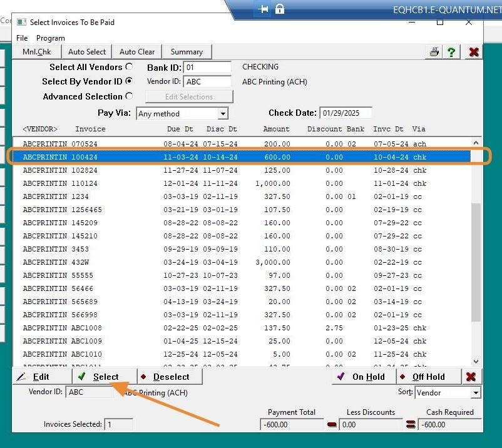
Task: Click the Bank ID input field
Action: [207, 68]
